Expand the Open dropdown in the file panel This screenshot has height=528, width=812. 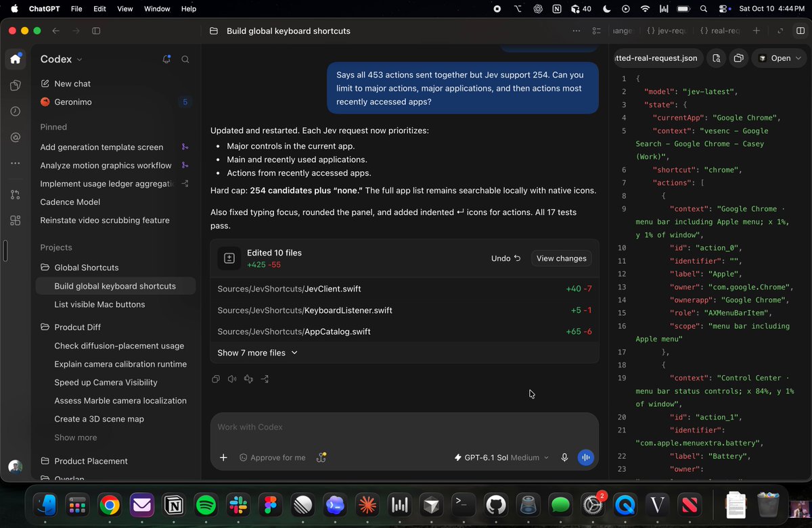click(x=780, y=58)
